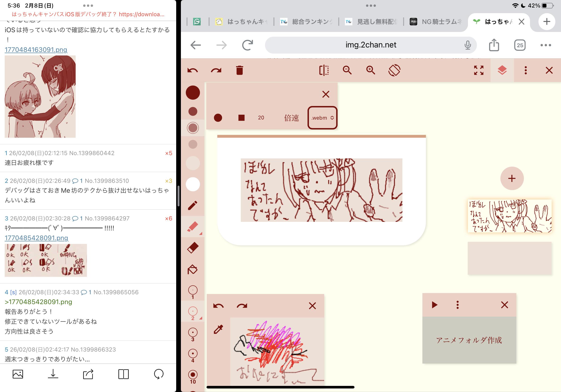Rotate the canvas view
Screen dimensions: 561x392
click(394, 70)
